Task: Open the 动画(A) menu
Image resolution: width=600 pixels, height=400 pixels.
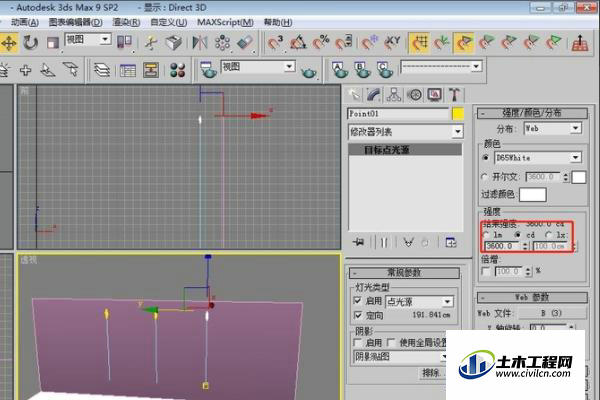Action: tap(25, 22)
